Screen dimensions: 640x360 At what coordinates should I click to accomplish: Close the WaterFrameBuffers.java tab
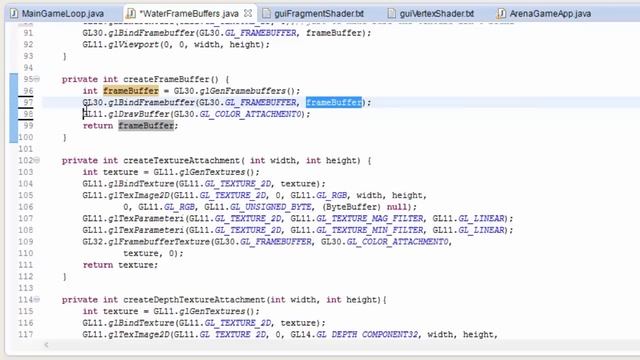(x=248, y=13)
